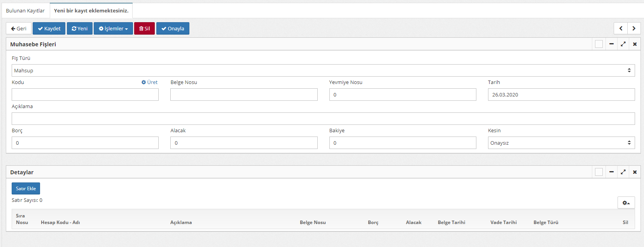
Task: Click the Üret link to generate code
Action: point(150,82)
